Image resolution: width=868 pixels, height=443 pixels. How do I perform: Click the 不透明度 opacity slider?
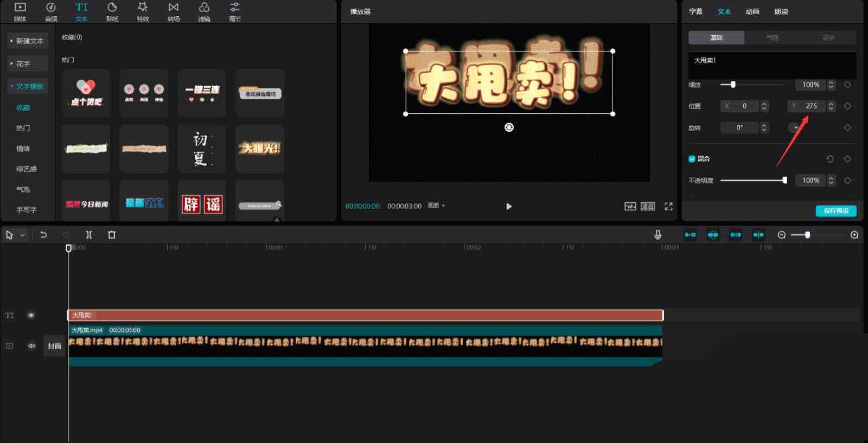click(754, 181)
